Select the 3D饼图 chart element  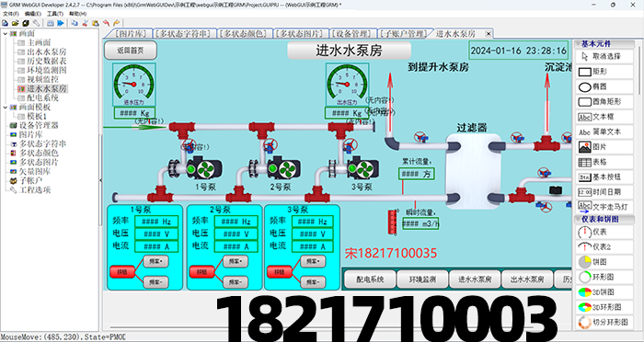coord(604,292)
